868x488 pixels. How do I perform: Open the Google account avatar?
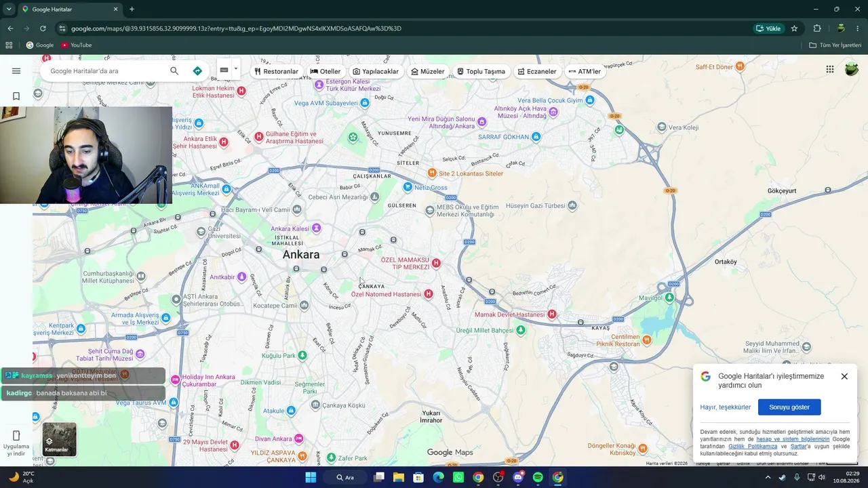(x=851, y=69)
